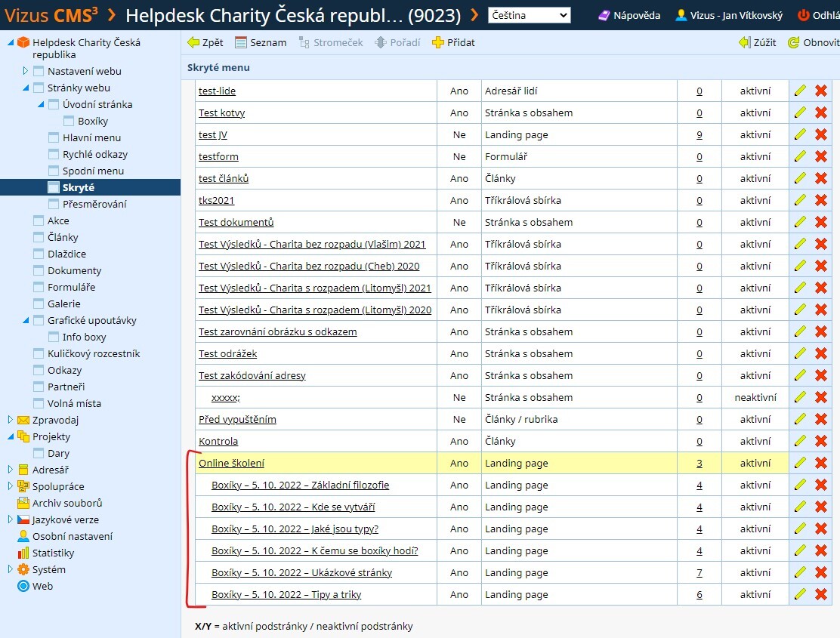Screen dimensions: 840x638
Task: Add a new page with Přidat
Action: pos(453,42)
